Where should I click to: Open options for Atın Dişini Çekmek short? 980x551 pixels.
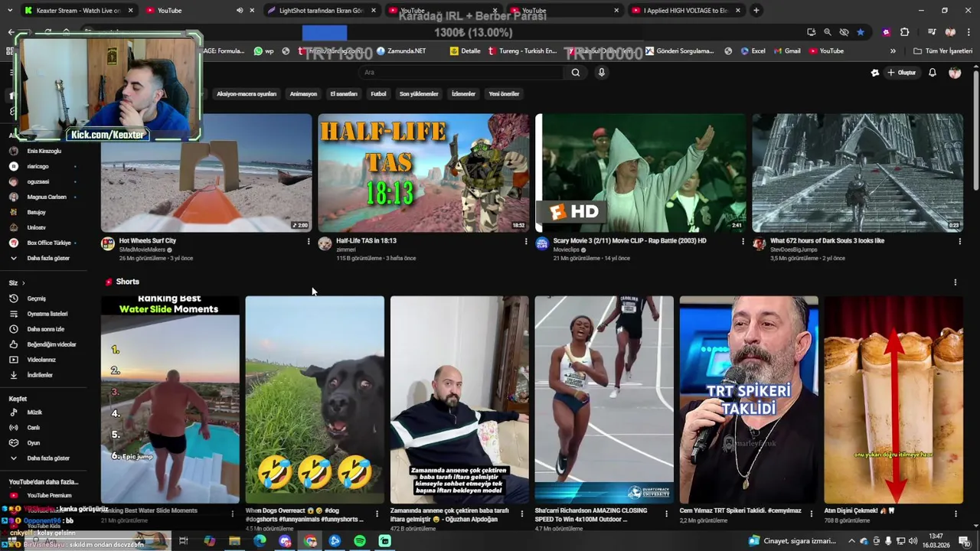coord(955,514)
